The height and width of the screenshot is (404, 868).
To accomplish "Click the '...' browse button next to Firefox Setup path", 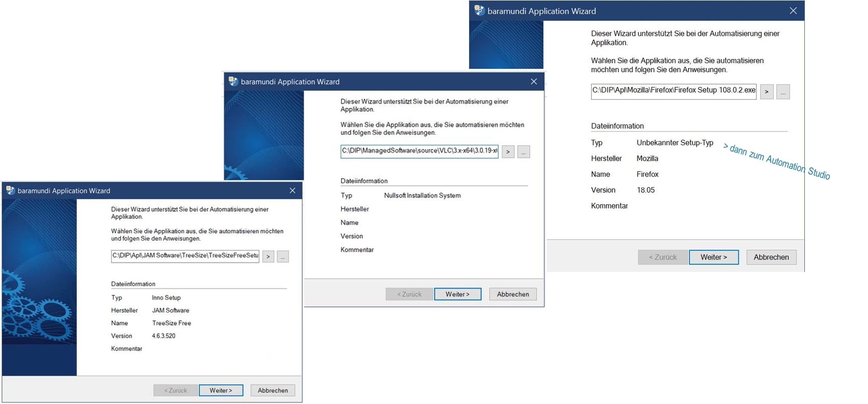I will (x=783, y=92).
